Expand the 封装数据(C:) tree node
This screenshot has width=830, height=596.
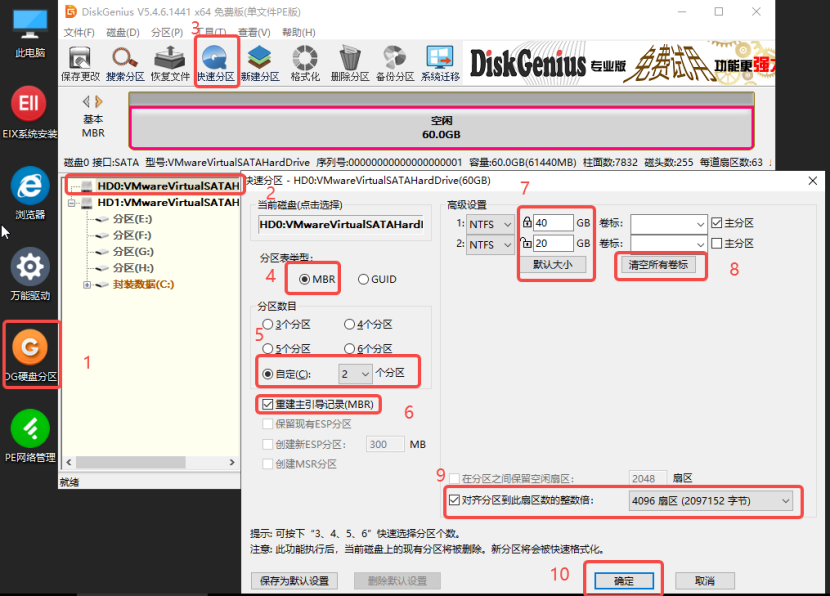pyautogui.click(x=87, y=285)
